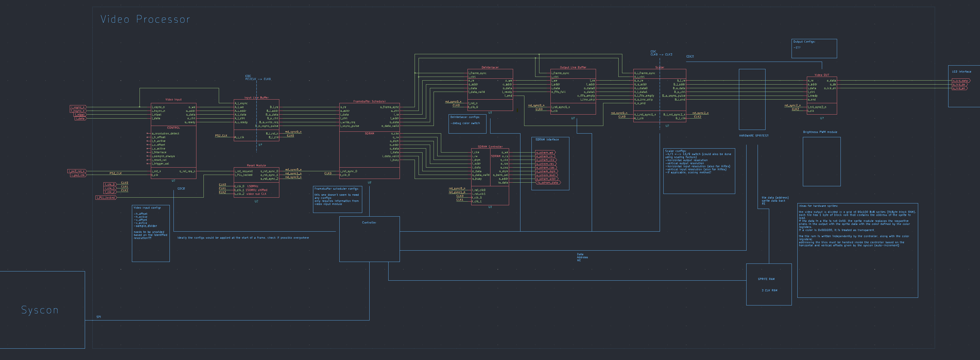Select the '2 CLK RAM' text
This screenshot has height=360, width=980.
769,290
